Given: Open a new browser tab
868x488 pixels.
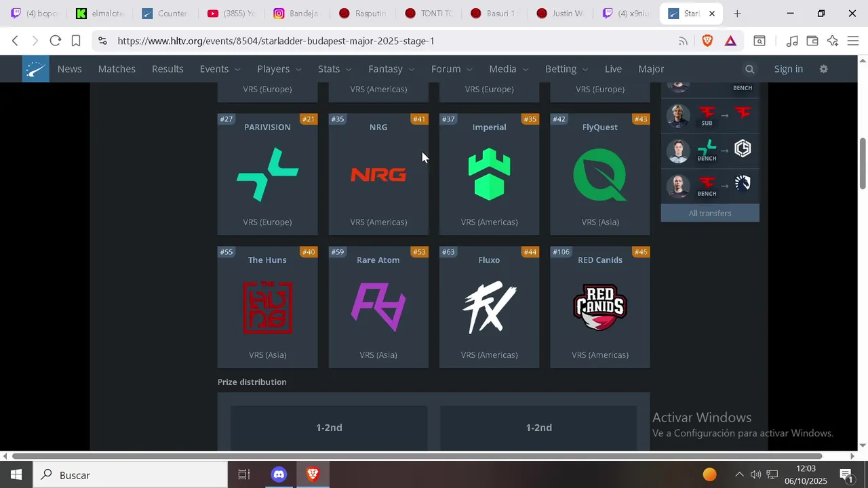Looking at the screenshot, I should (x=737, y=14).
